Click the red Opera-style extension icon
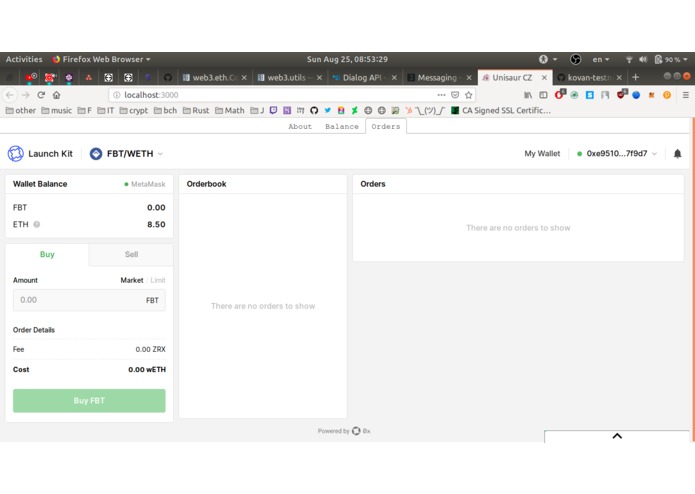This screenshot has width=695, height=494. [x=559, y=94]
